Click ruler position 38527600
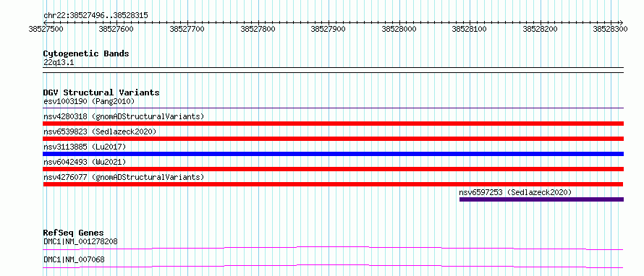The height and width of the screenshot is (276, 644). click(117, 29)
